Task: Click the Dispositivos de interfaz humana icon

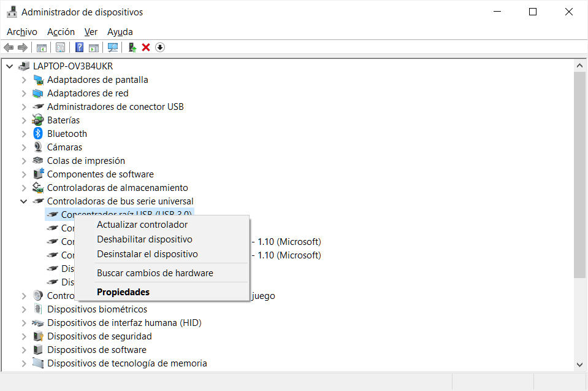Action: click(38, 323)
